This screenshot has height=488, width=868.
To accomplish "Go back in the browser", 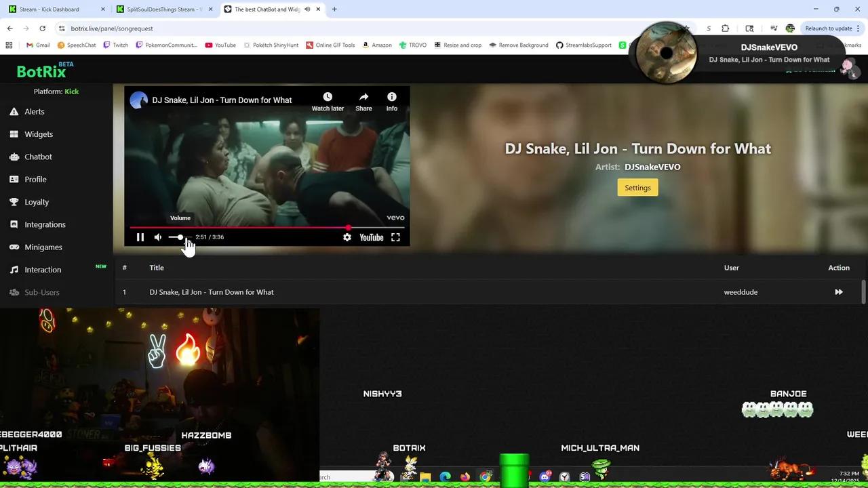I will [x=9, y=28].
